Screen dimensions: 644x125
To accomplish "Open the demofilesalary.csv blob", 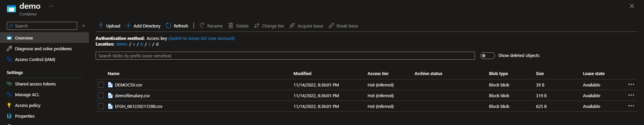I will pyautogui.click(x=132, y=96).
